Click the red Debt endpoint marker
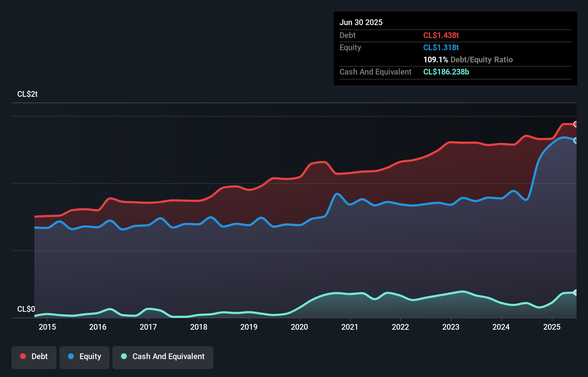This screenshot has width=588, height=377. pyautogui.click(x=576, y=124)
